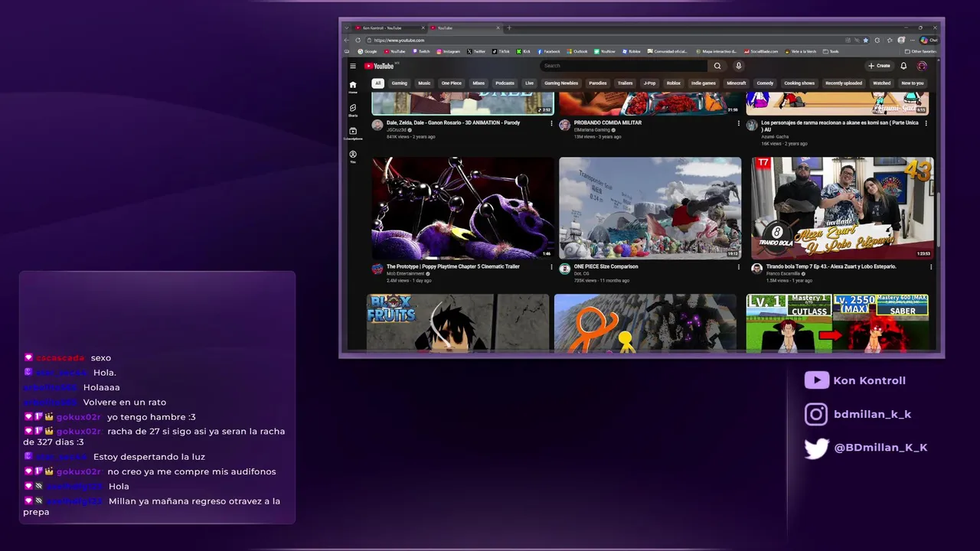Open more options for Tirando bola video

click(x=931, y=267)
